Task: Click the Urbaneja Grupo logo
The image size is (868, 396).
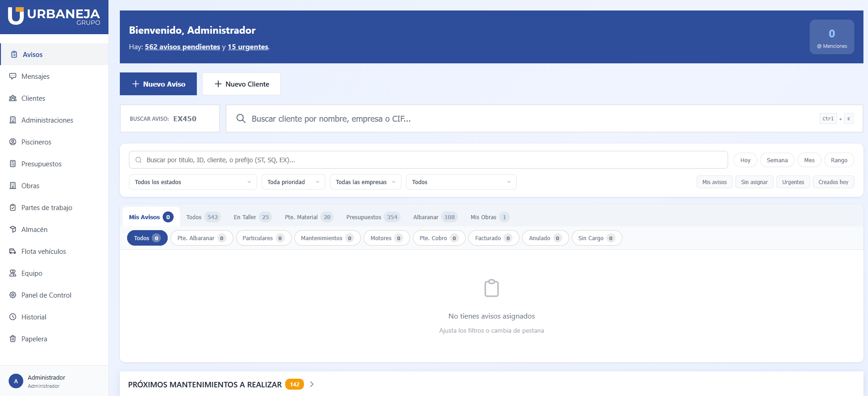Action: coord(54,16)
